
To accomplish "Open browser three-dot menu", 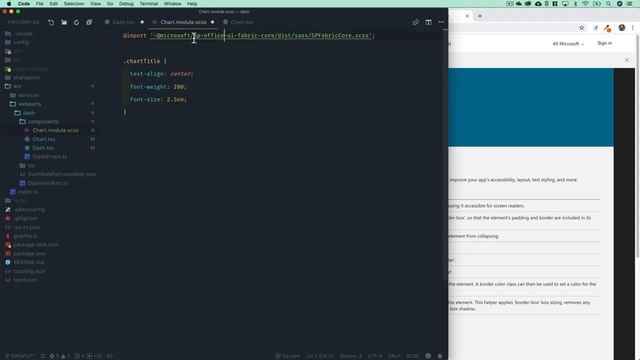I will coord(633,28).
